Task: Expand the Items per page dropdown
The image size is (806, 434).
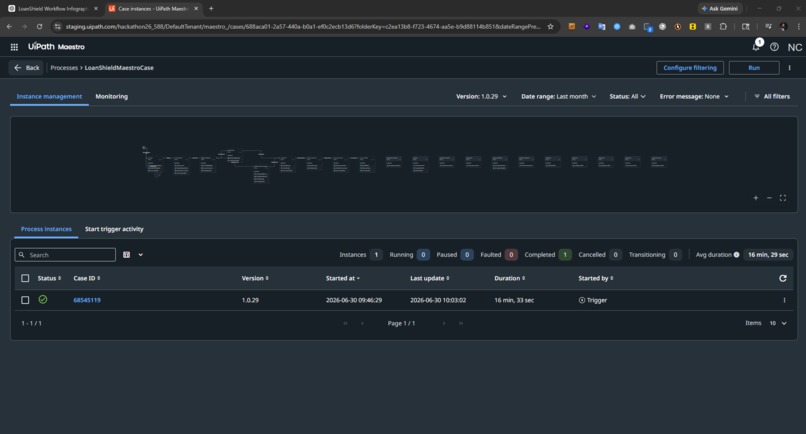Action: coord(778,323)
